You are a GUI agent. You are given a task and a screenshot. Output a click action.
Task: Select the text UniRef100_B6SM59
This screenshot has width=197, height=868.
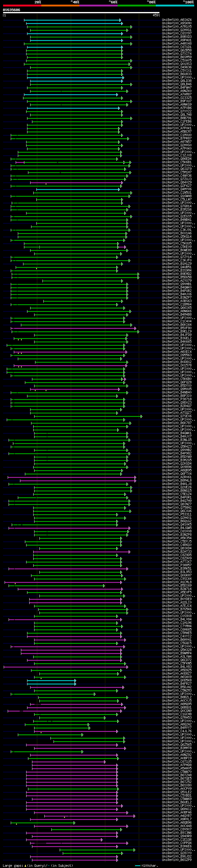tap(177, 57)
